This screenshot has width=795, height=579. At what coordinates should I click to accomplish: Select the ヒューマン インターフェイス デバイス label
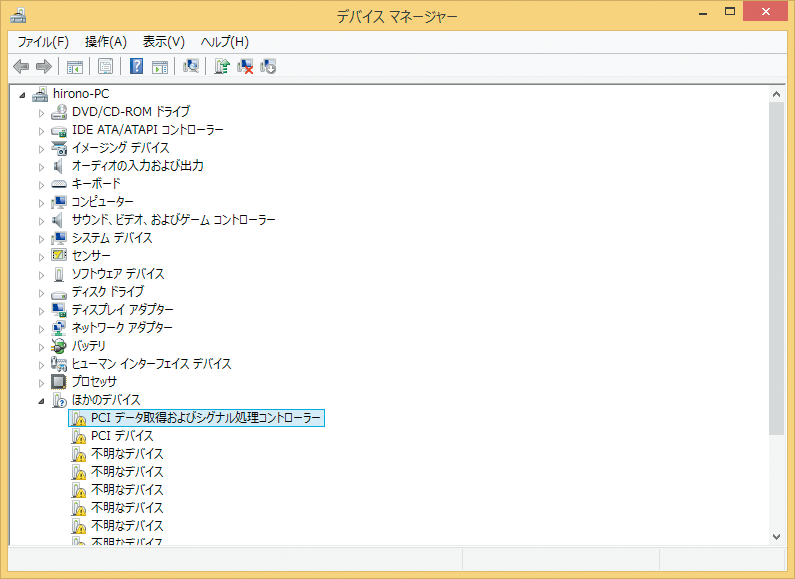pyautogui.click(x=151, y=364)
